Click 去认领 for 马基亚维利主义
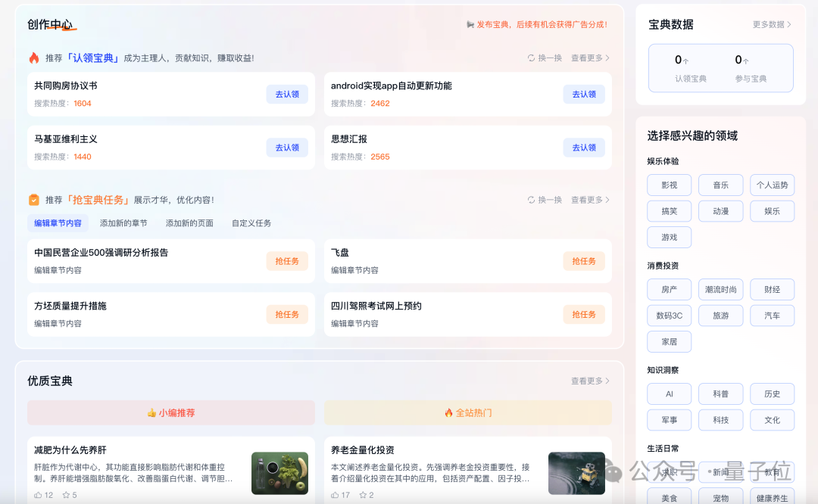 tap(287, 148)
